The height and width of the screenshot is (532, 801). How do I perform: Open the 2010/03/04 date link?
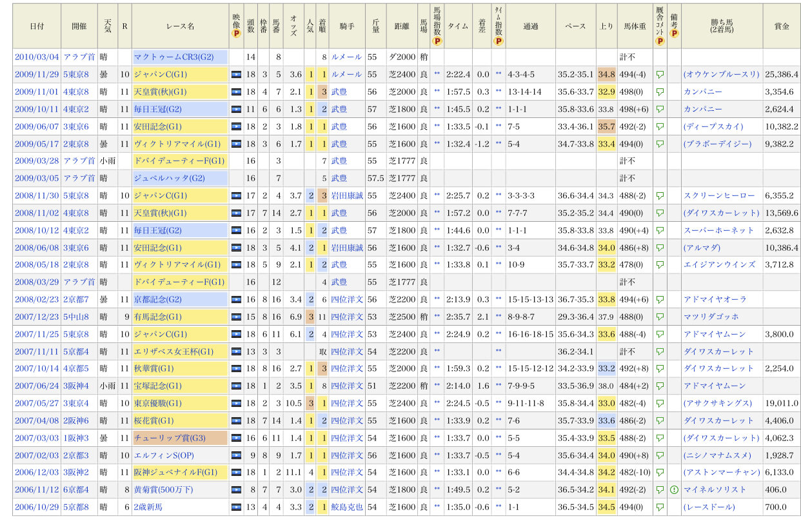tap(37, 57)
